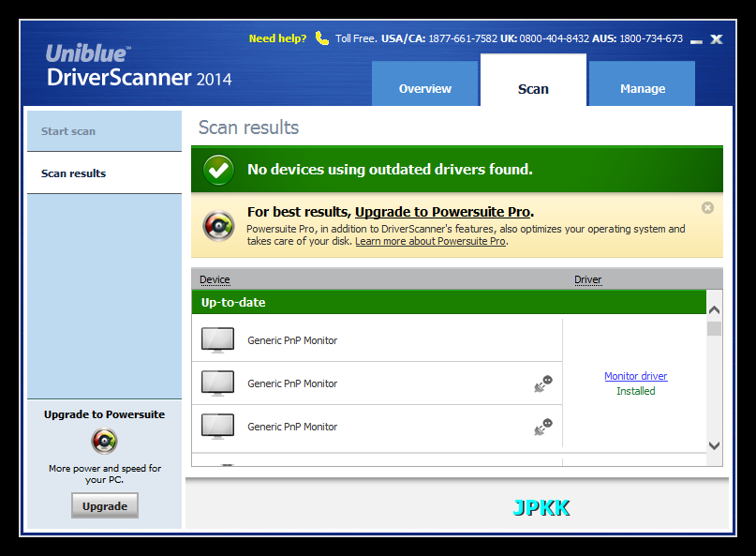
Task: Sort by the Device column header
Action: (x=215, y=280)
